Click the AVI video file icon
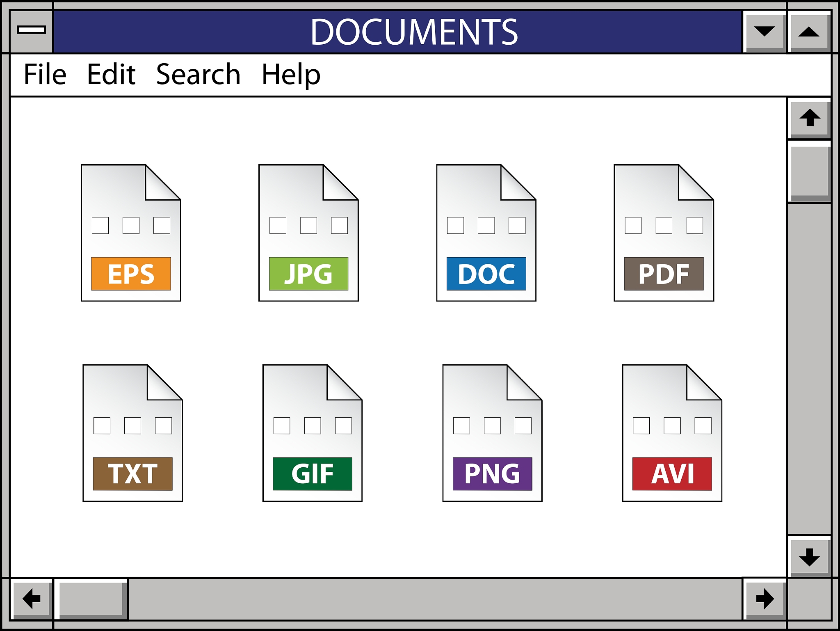Image resolution: width=840 pixels, height=631 pixels. (x=672, y=433)
